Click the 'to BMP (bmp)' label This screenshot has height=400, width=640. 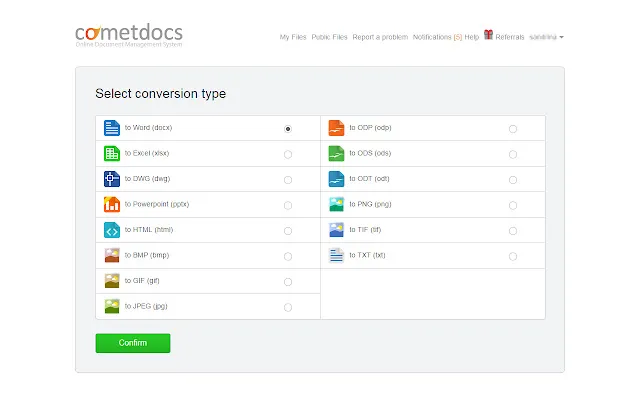coord(147,255)
